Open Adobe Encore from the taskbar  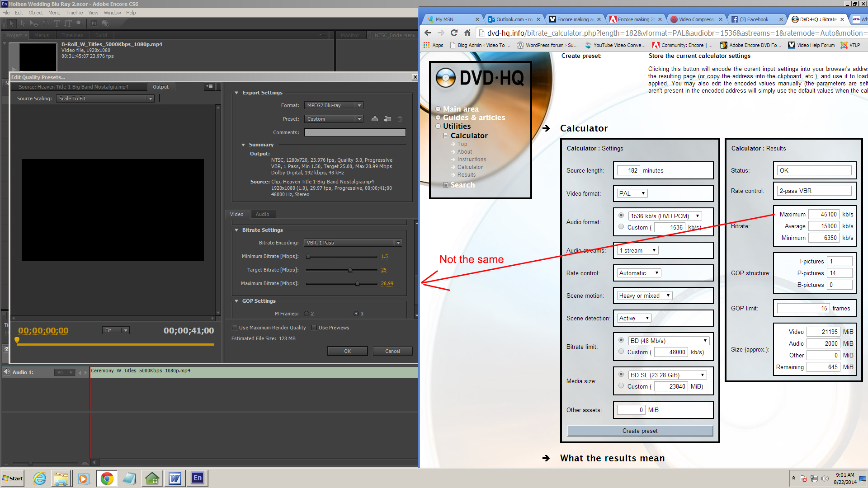[x=198, y=478]
